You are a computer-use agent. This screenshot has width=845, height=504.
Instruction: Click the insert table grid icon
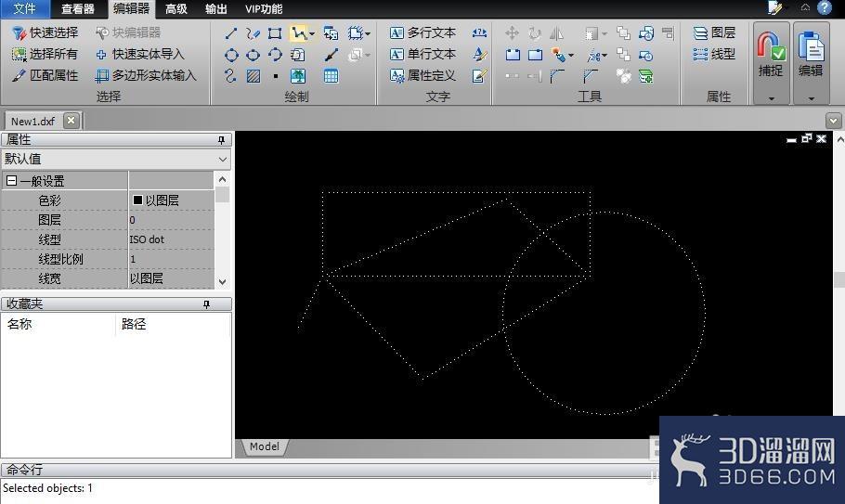[x=331, y=76]
